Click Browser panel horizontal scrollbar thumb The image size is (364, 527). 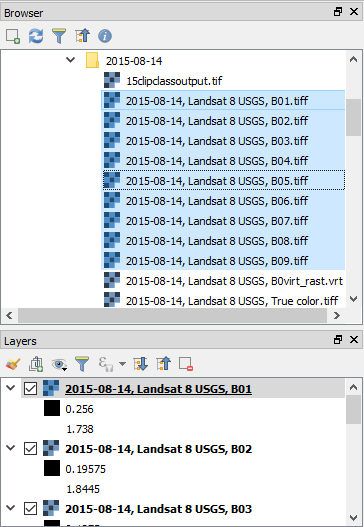[x=172, y=315]
